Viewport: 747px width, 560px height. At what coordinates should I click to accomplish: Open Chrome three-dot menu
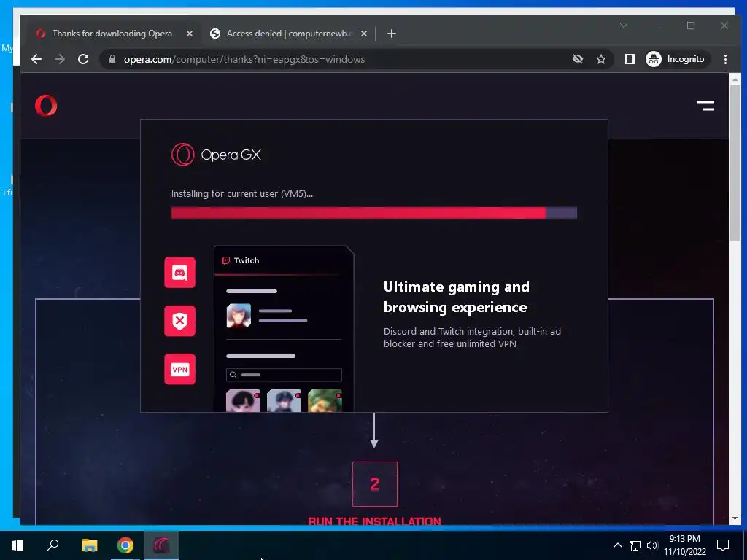click(x=725, y=59)
